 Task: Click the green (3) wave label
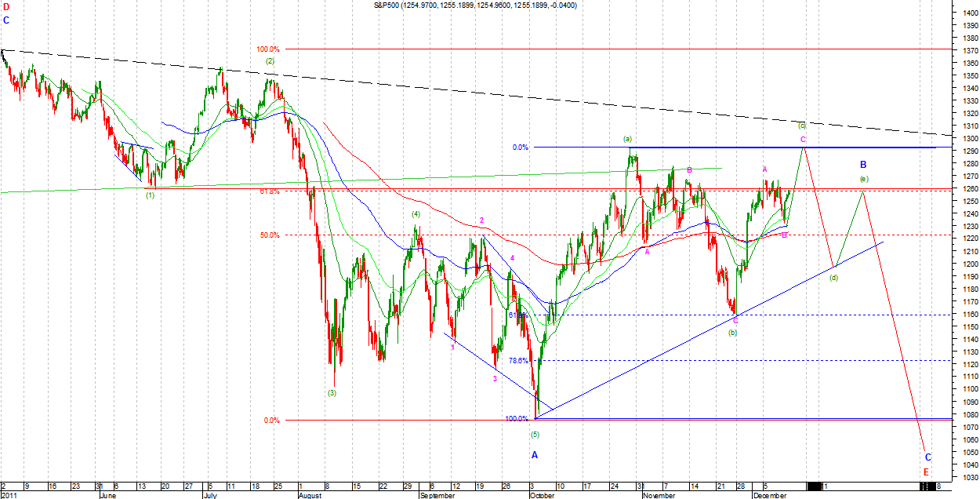332,392
